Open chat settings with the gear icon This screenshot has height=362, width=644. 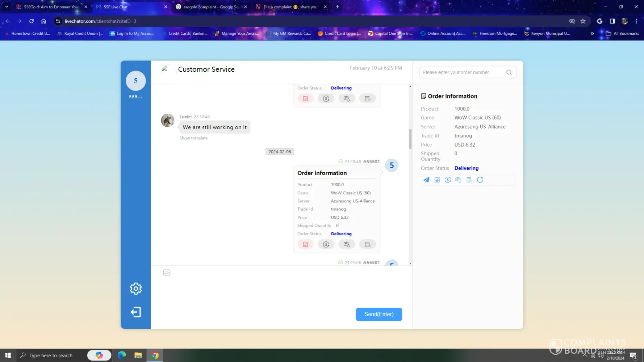136,289
